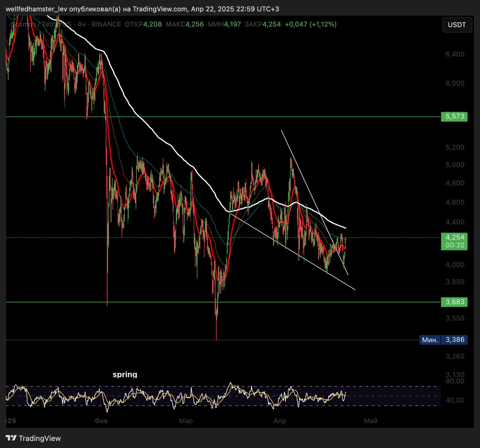Click the USDT currency button
The width and height of the screenshot is (480, 448).
pyautogui.click(x=457, y=25)
